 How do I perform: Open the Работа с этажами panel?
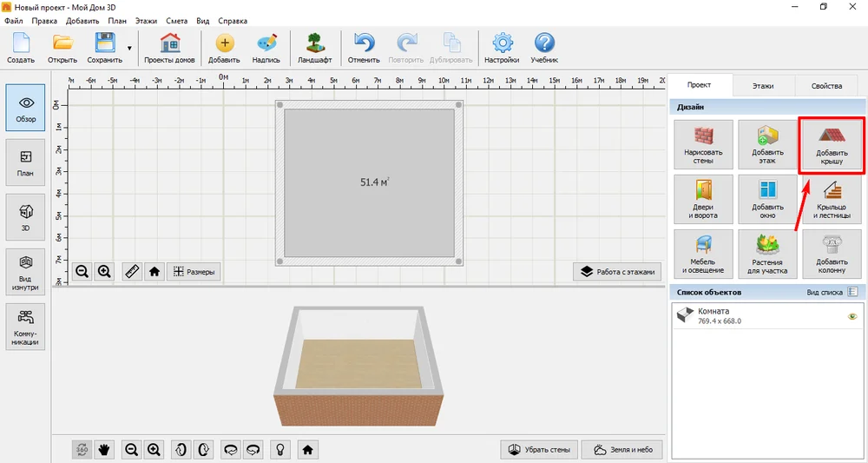tap(617, 271)
